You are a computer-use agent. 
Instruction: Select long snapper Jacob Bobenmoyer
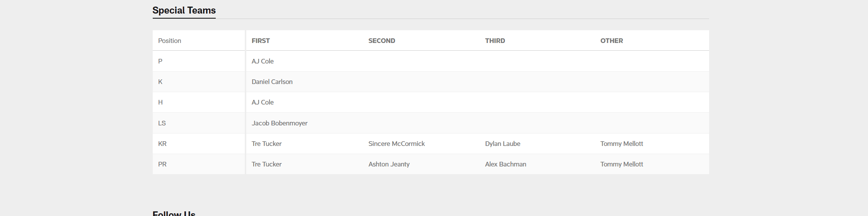click(279, 123)
